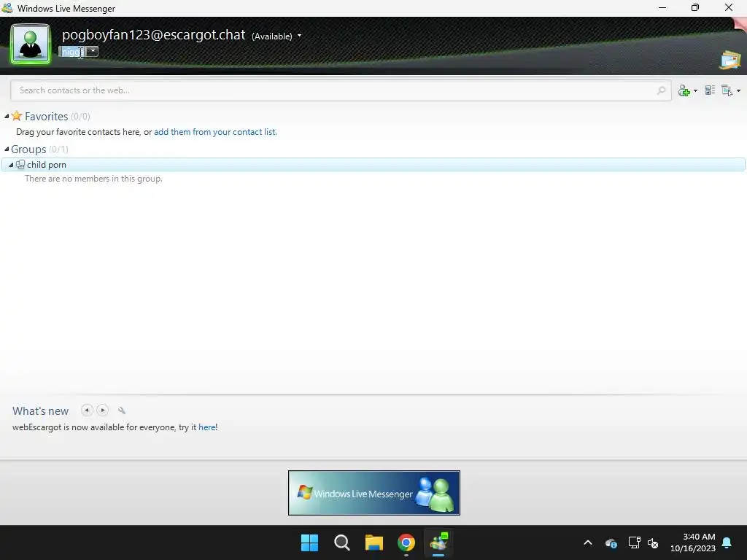Click the change contact list layout icon
The height and width of the screenshot is (560, 747).
pos(710,90)
